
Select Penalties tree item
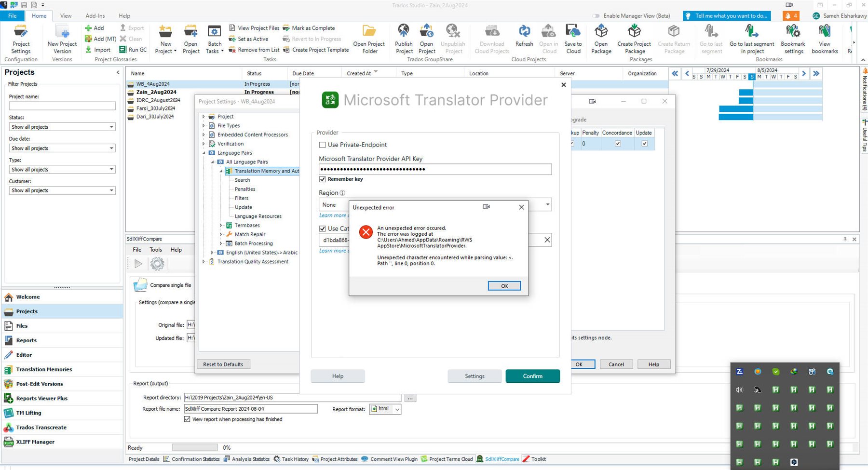245,189
